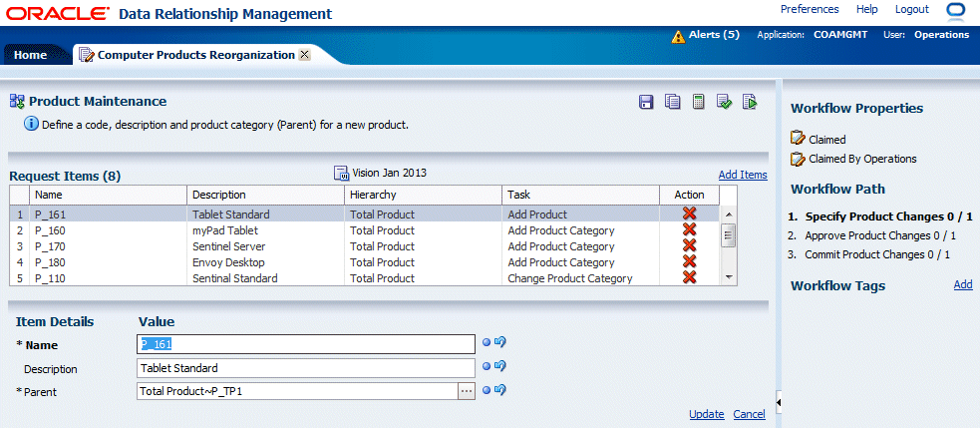The image size is (980, 428).
Task: Open Alerts warning notification
Action: click(706, 35)
